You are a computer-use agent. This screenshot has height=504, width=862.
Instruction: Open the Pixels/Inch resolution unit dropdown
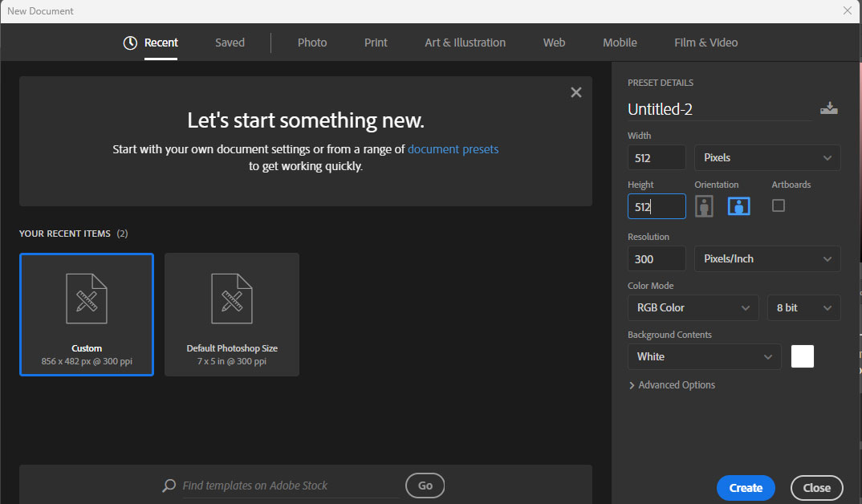point(767,259)
